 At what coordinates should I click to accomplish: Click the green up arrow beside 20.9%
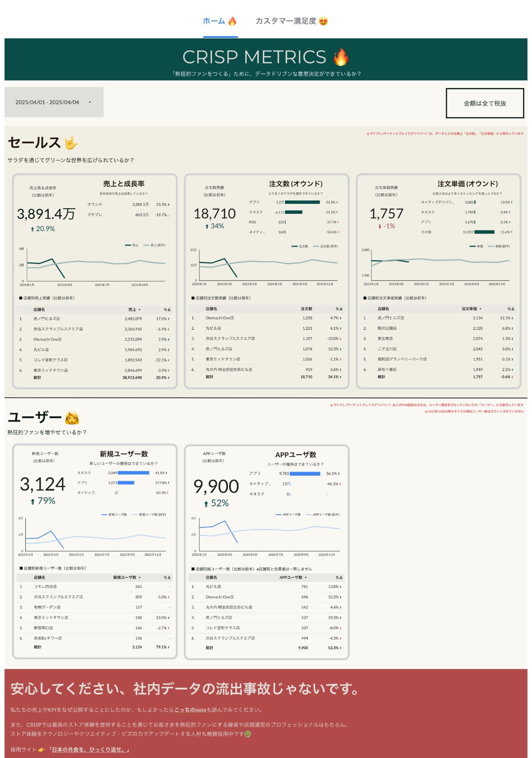tap(33, 229)
